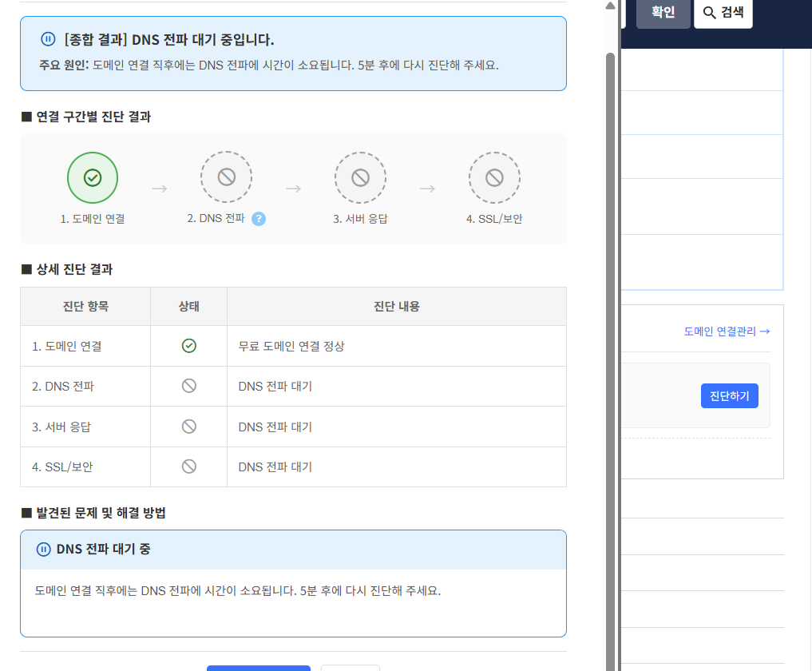812x671 pixels.
Task: Click the 진단 내용 column header
Action: point(397,306)
